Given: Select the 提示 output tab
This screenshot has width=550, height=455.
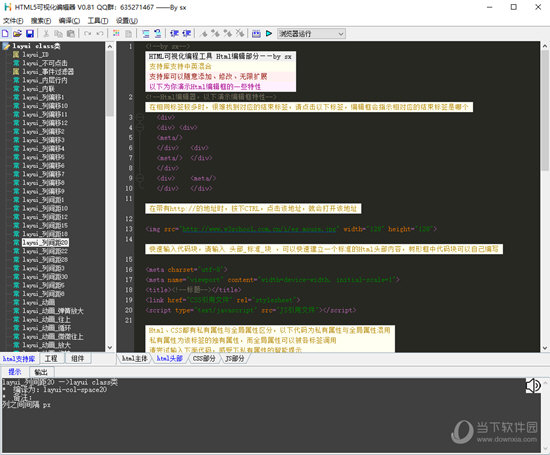Looking at the screenshot, I should (15, 372).
